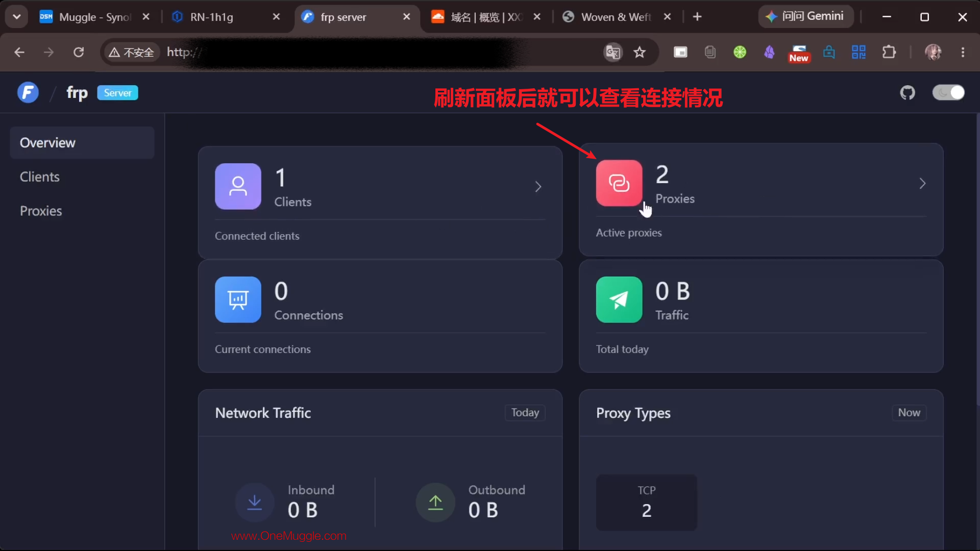980x551 pixels.
Task: Click the Today label in Network Traffic
Action: point(525,412)
